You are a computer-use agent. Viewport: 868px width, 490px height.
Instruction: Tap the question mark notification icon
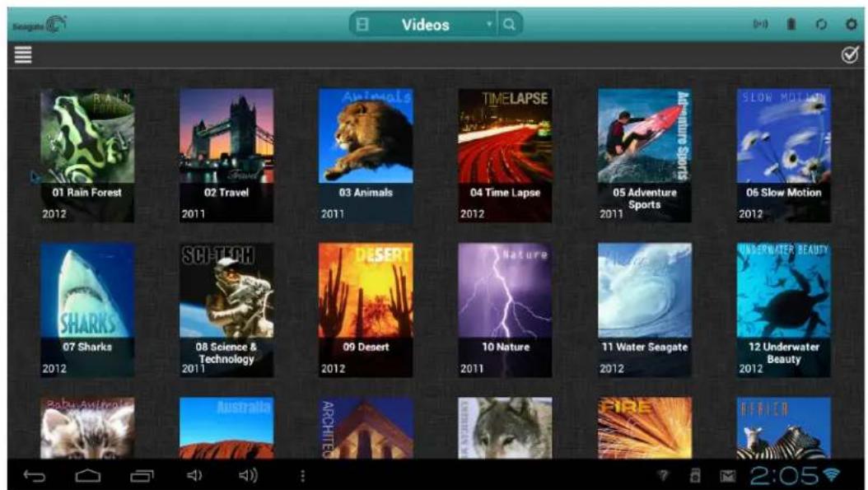663,475
